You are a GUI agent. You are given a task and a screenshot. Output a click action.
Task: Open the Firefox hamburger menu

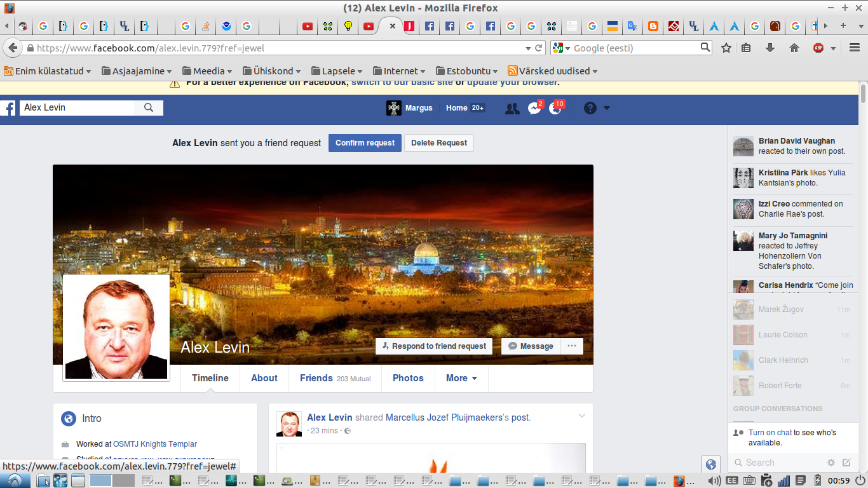pos(855,48)
